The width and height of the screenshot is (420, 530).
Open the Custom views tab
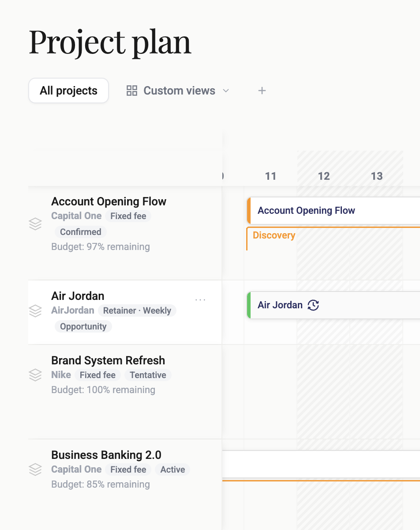pos(178,91)
